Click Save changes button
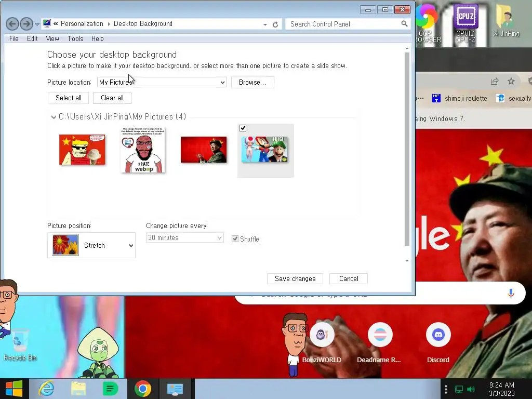Image resolution: width=532 pixels, height=399 pixels. point(295,279)
